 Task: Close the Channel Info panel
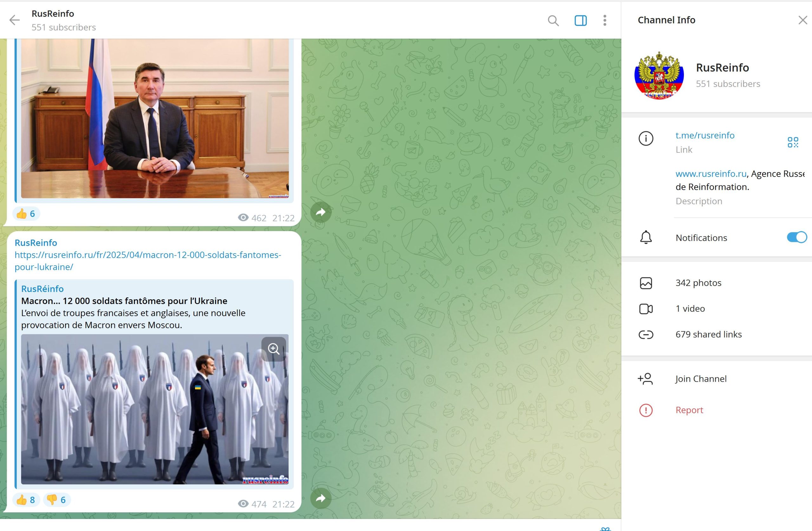[x=803, y=20]
